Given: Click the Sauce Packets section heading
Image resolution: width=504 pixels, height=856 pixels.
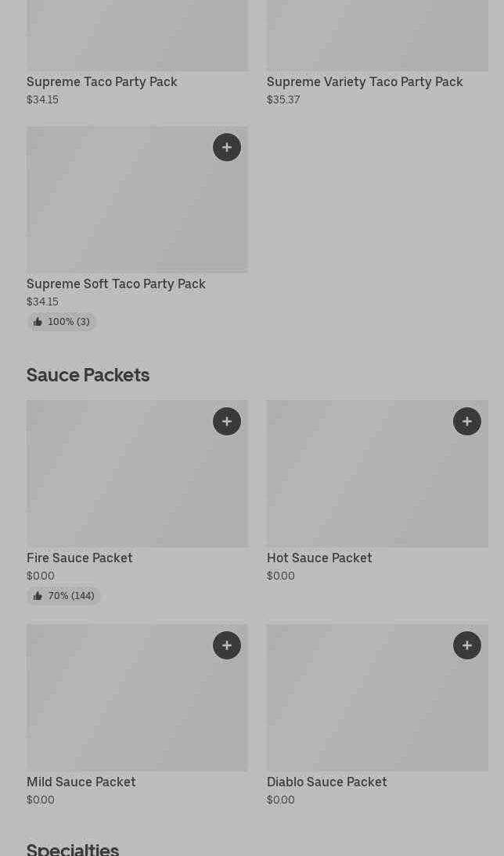Looking at the screenshot, I should pyautogui.click(x=88, y=374).
